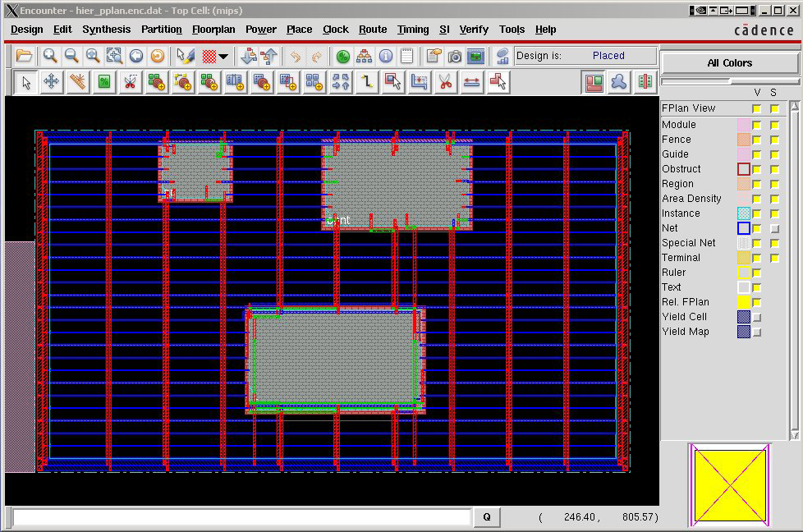Click the yellow L-shaped wire edit tool
The image size is (803, 532).
point(367,82)
